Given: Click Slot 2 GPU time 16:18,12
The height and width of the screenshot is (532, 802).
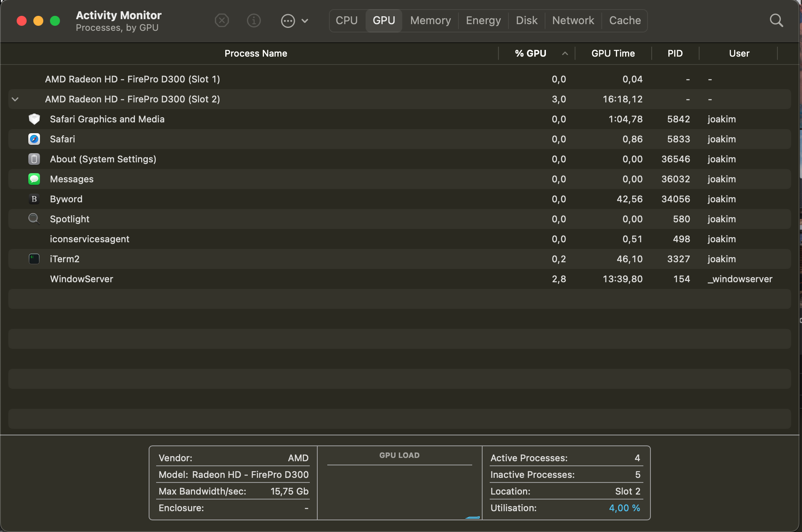Looking at the screenshot, I should pyautogui.click(x=623, y=99).
